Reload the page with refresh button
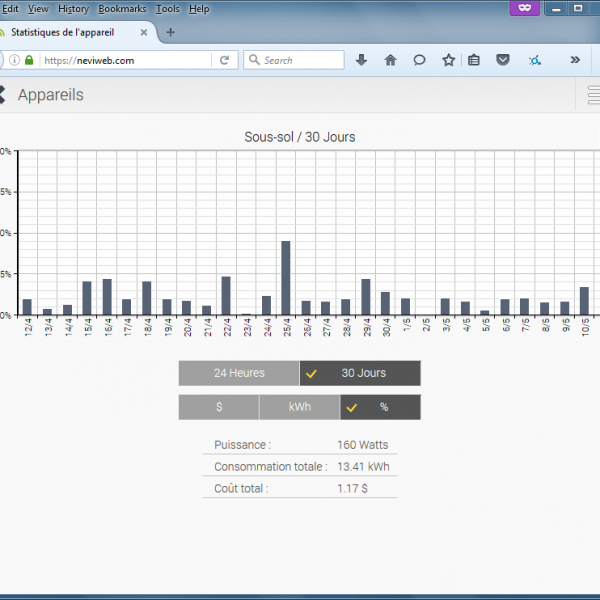Image resolution: width=600 pixels, height=600 pixels. 225,60
